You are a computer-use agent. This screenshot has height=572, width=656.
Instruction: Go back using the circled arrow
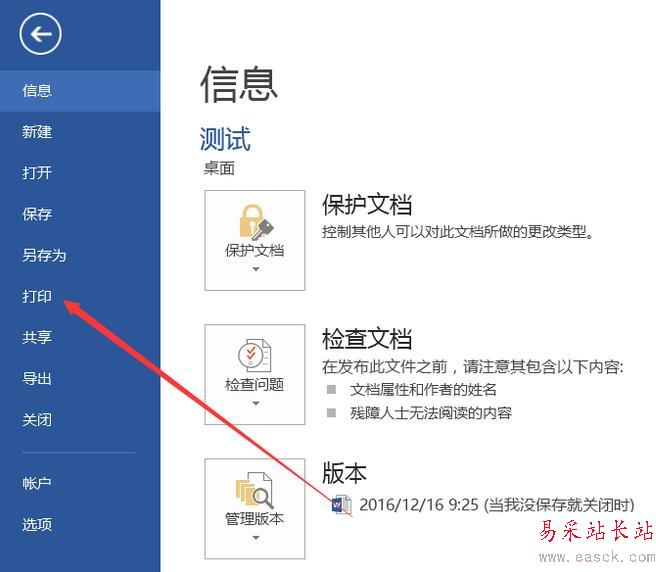[40, 33]
